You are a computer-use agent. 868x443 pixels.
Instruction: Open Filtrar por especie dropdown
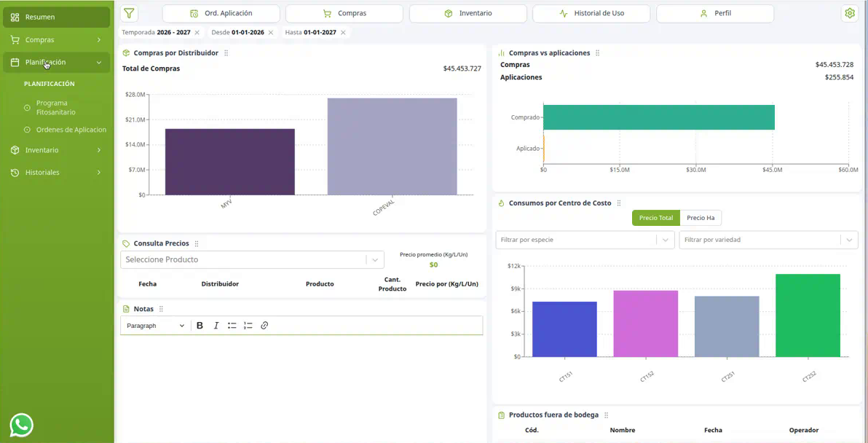(585, 240)
